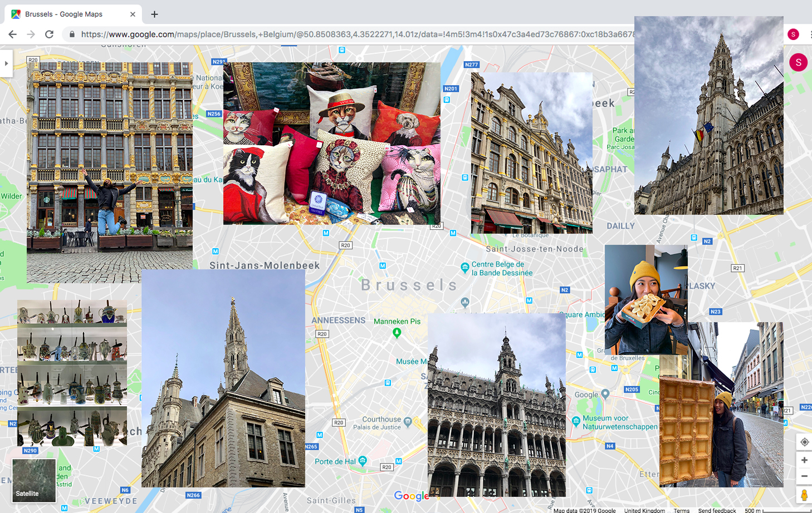Show your location on the map
Image resolution: width=812 pixels, height=513 pixels.
804,442
